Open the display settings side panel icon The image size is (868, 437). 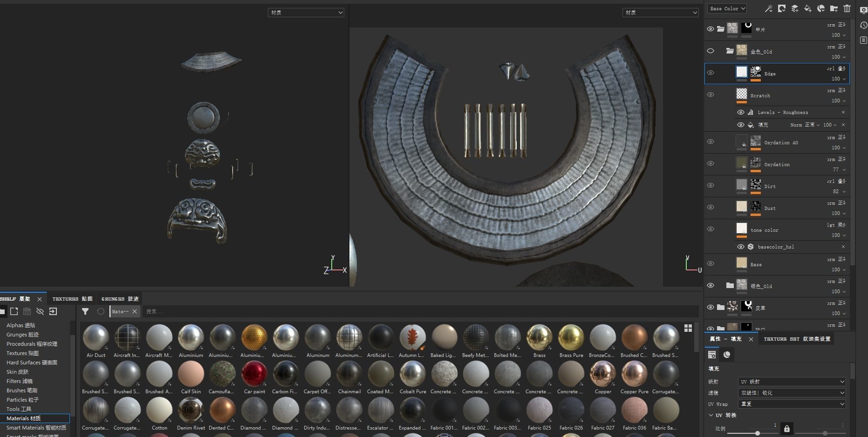[863, 10]
